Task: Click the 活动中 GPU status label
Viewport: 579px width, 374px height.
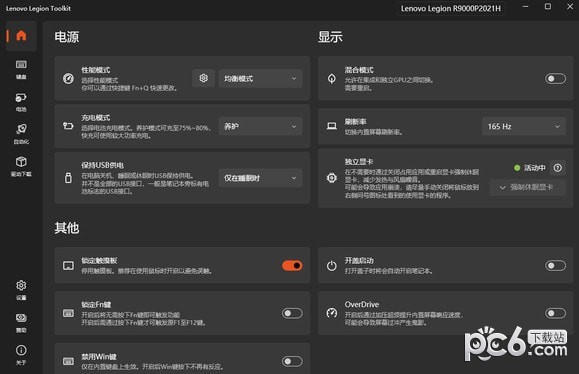Action: point(534,168)
